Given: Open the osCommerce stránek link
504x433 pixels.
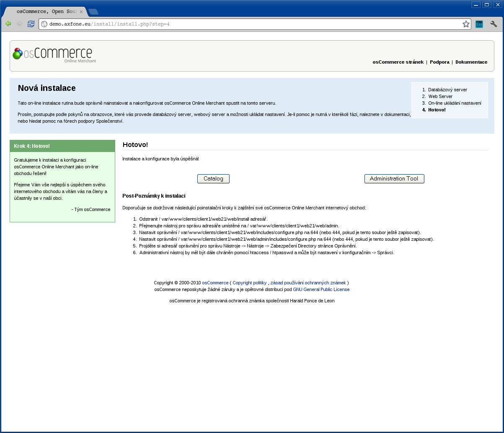Looking at the screenshot, I should pyautogui.click(x=398, y=62).
